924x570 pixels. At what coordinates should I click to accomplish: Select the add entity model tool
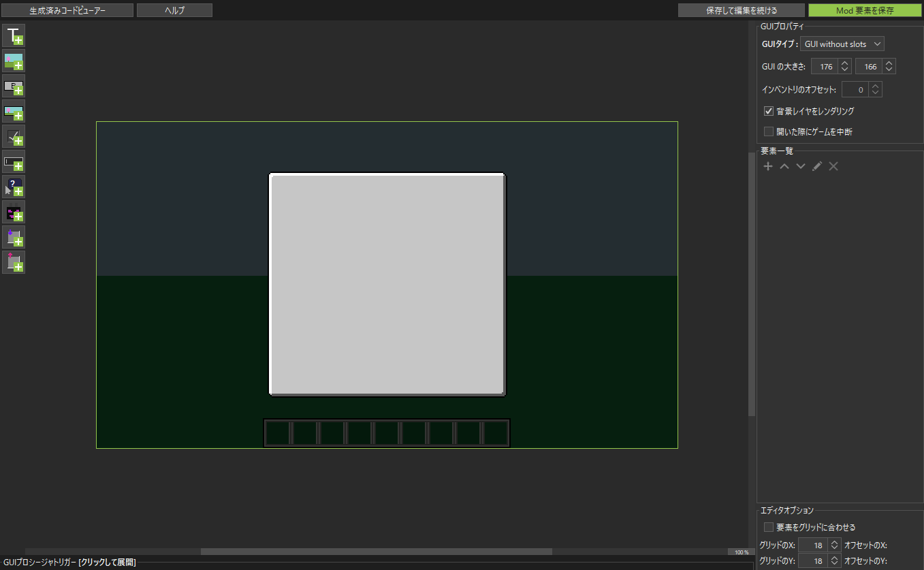pyautogui.click(x=14, y=212)
